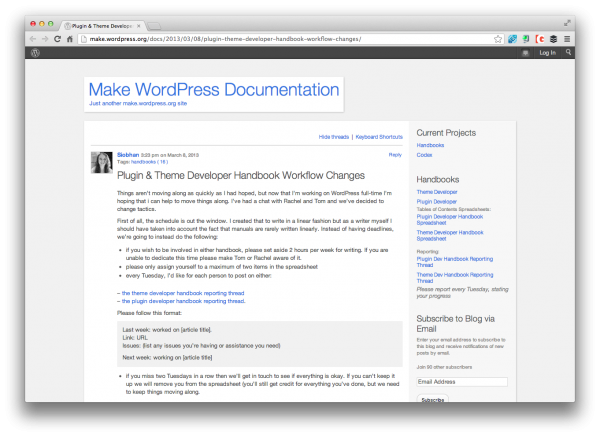
Task: Close the Plugin & Theme Developer tab
Action: click(x=139, y=26)
